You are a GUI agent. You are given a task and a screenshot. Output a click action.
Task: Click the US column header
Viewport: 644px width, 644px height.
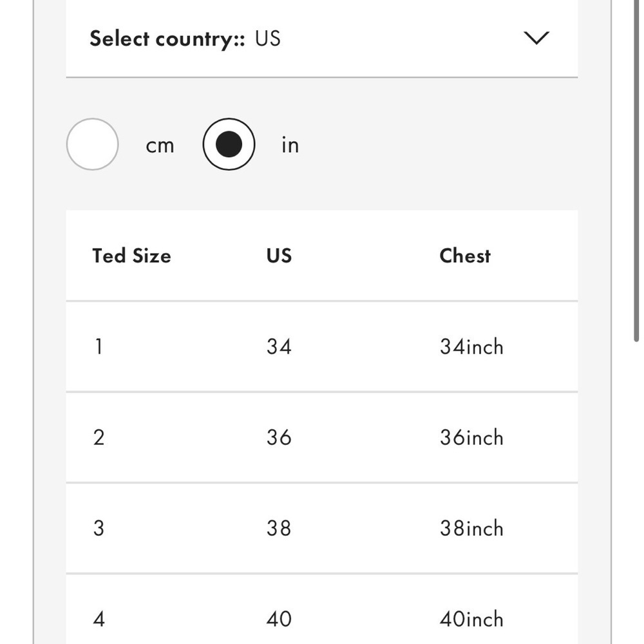pos(279,256)
